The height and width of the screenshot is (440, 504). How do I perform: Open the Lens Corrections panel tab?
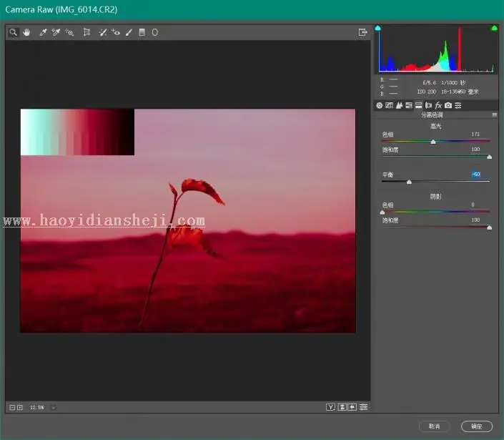(x=428, y=105)
